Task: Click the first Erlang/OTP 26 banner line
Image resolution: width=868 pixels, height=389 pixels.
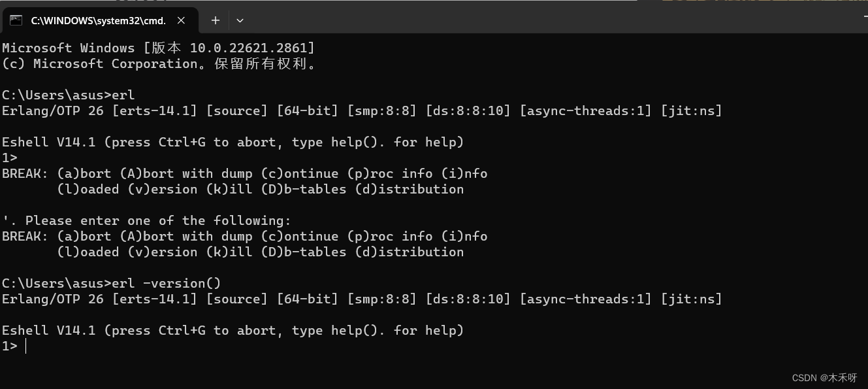Action: (362, 110)
